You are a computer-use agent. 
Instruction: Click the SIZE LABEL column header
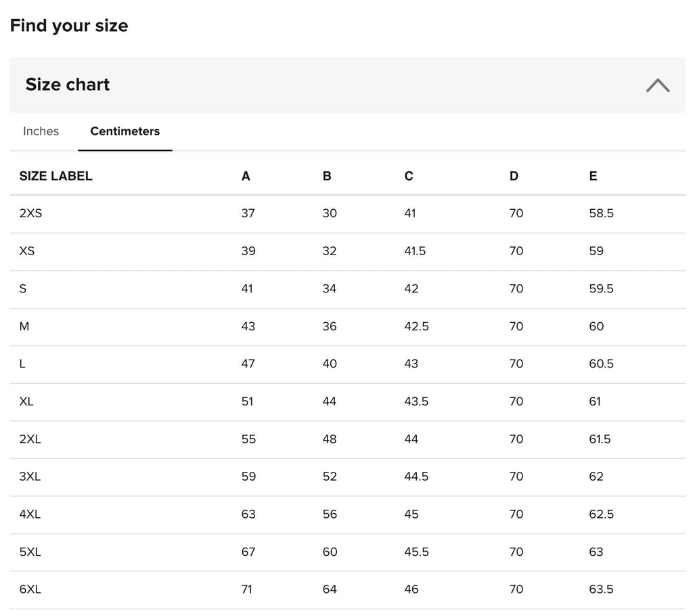click(x=55, y=176)
